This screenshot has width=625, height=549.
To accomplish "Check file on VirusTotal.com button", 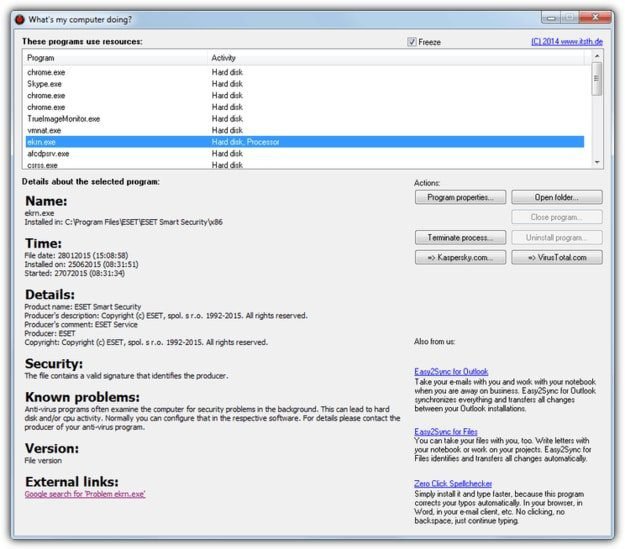I will (x=557, y=257).
